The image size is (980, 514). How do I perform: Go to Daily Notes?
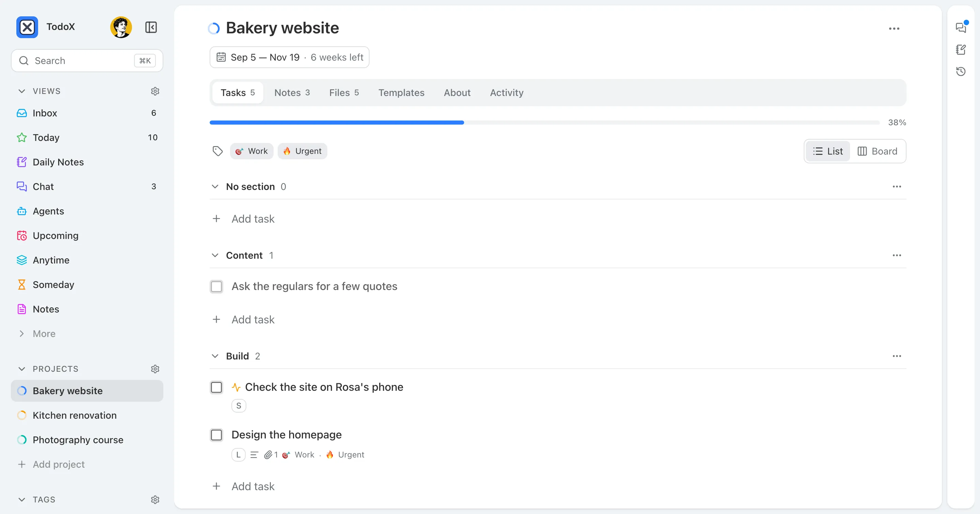coord(87,162)
